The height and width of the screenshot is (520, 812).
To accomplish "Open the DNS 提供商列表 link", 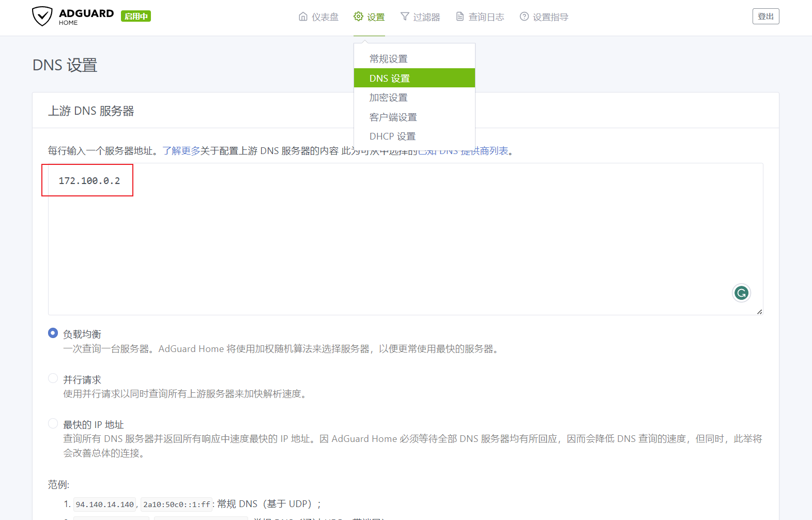I will (463, 150).
